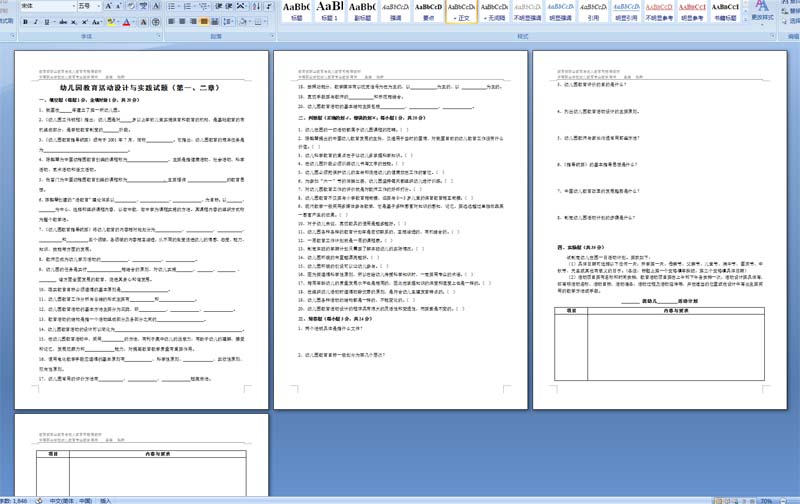The height and width of the screenshot is (504, 800).
Task: Increase paragraph indent
Action: pyautogui.click(x=228, y=6)
